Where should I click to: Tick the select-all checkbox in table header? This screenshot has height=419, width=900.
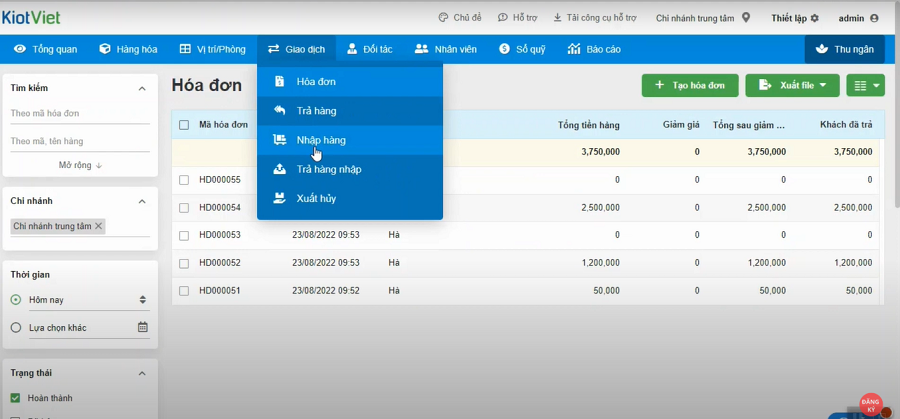184,125
